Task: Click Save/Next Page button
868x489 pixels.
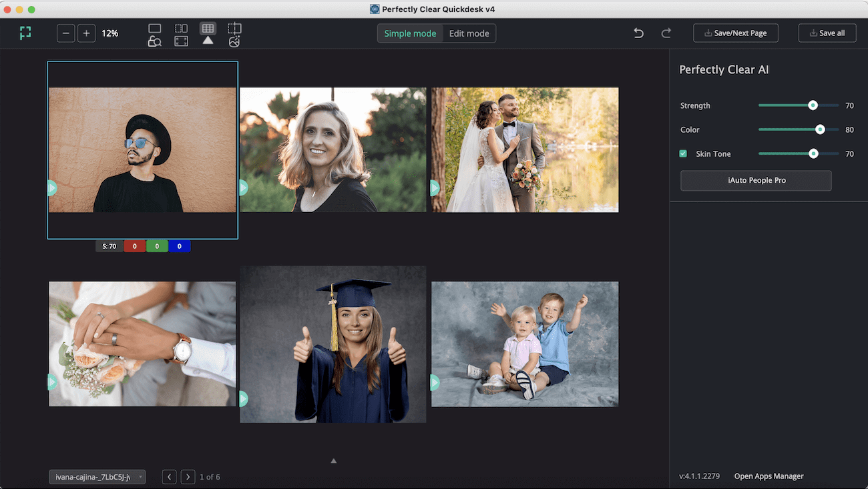Action: coord(736,33)
